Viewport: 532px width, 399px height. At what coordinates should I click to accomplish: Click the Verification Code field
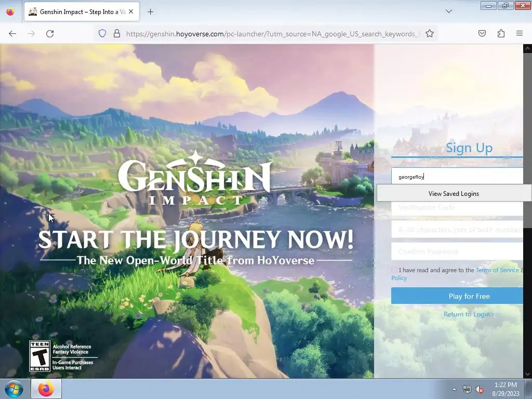(x=457, y=208)
